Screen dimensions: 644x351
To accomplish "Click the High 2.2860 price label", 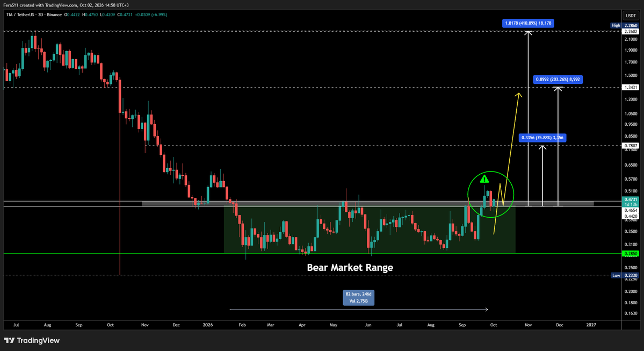I will click(624, 25).
